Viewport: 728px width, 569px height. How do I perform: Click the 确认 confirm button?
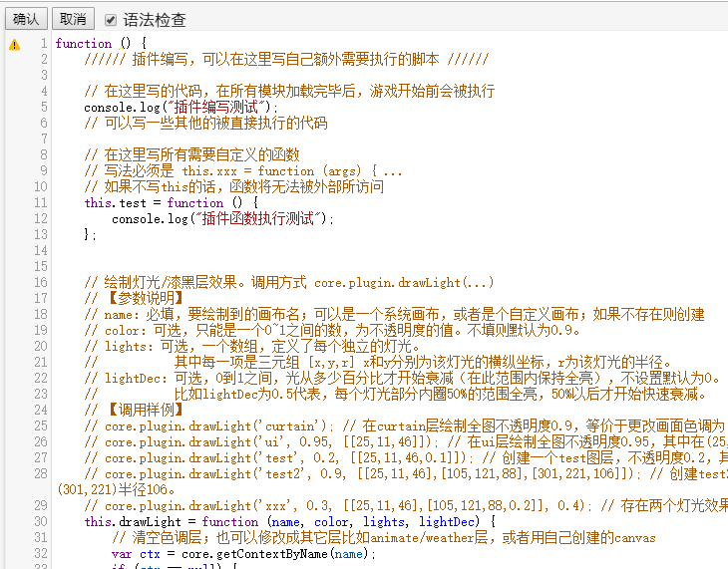27,19
